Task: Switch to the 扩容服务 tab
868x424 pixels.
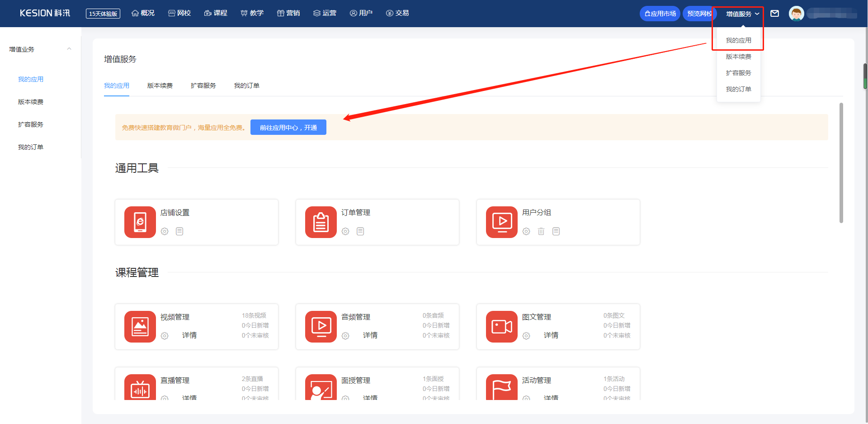Action: tap(203, 86)
